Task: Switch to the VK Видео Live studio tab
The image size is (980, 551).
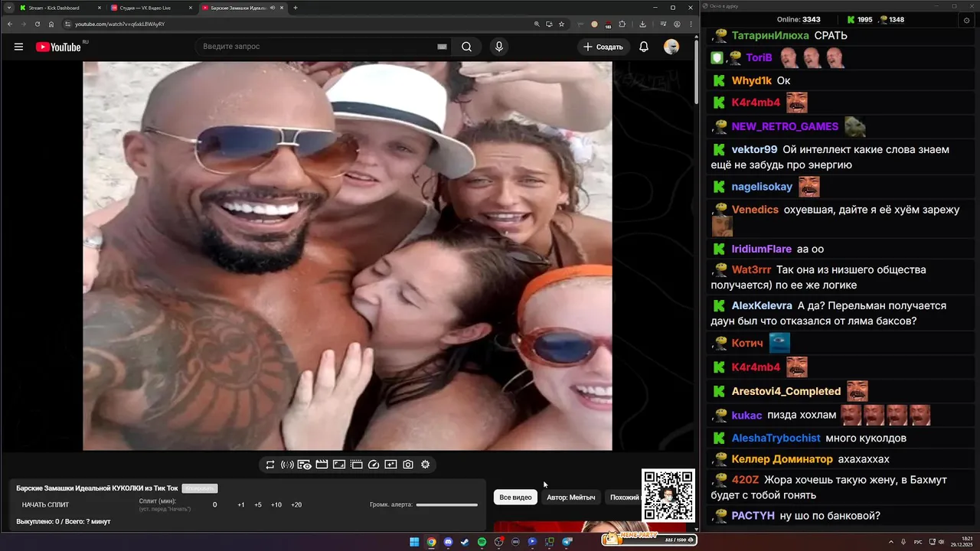Action: (x=151, y=8)
